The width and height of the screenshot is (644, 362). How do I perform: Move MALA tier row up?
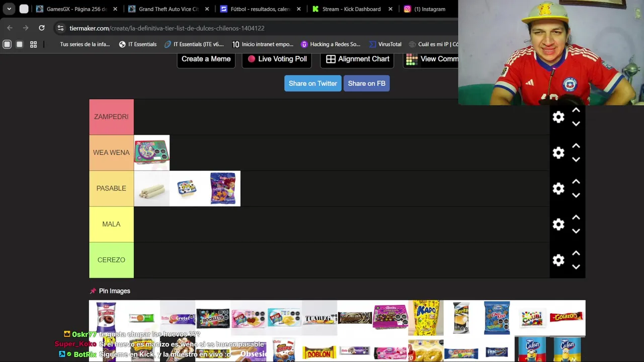pyautogui.click(x=576, y=217)
